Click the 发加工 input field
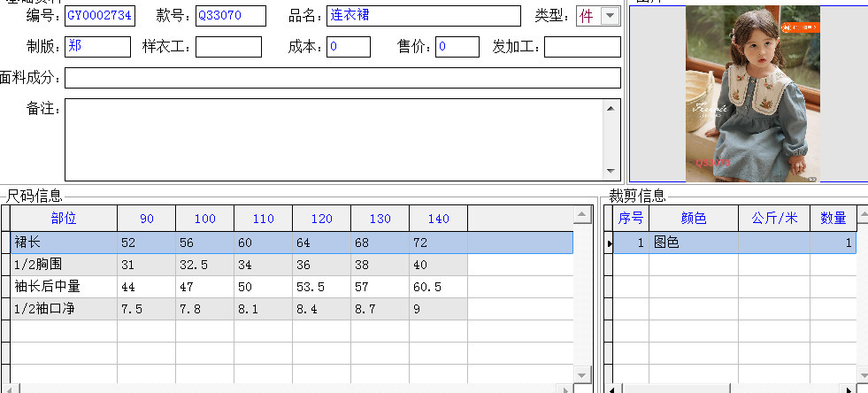 tap(582, 47)
